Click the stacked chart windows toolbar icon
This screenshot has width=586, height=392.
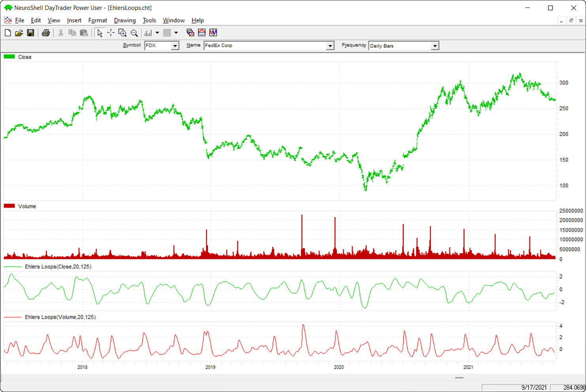190,33
